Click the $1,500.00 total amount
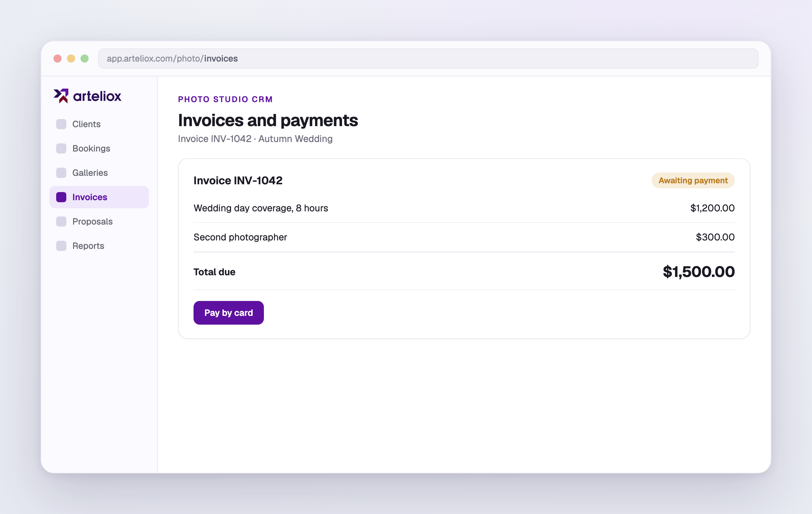812x514 pixels. tap(699, 272)
